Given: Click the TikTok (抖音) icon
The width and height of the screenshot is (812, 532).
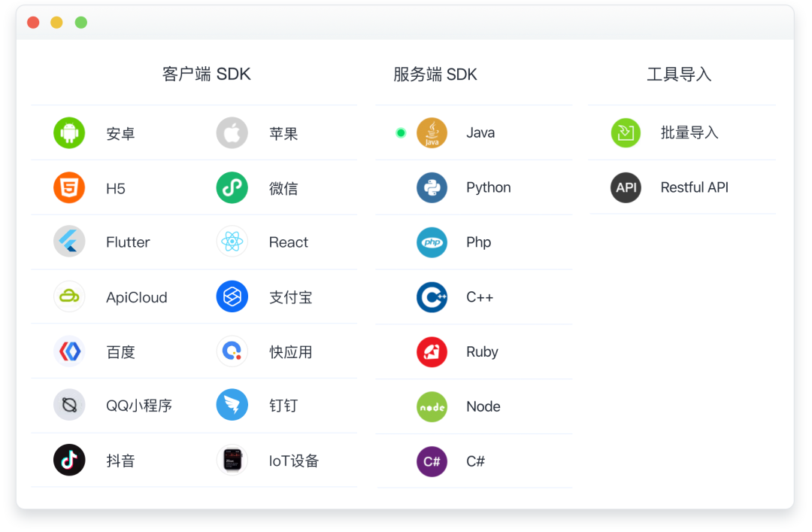Looking at the screenshot, I should click(69, 461).
